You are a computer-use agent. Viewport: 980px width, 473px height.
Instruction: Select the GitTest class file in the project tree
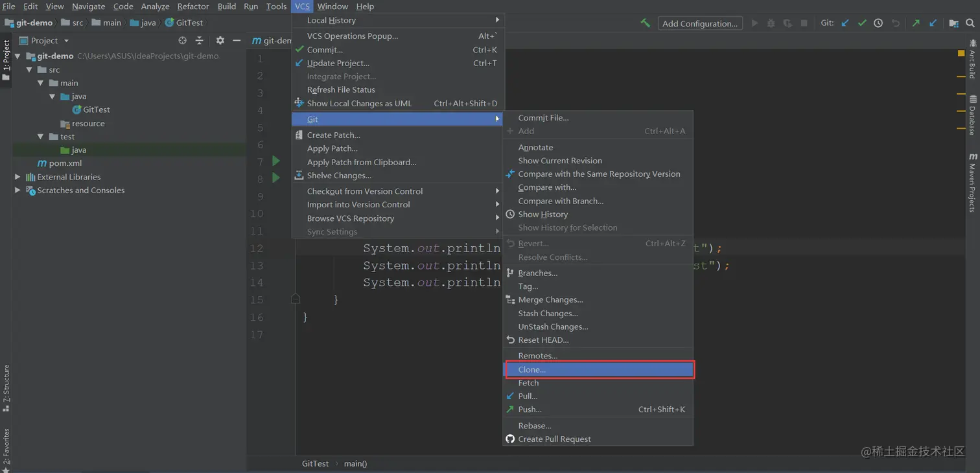[91, 110]
